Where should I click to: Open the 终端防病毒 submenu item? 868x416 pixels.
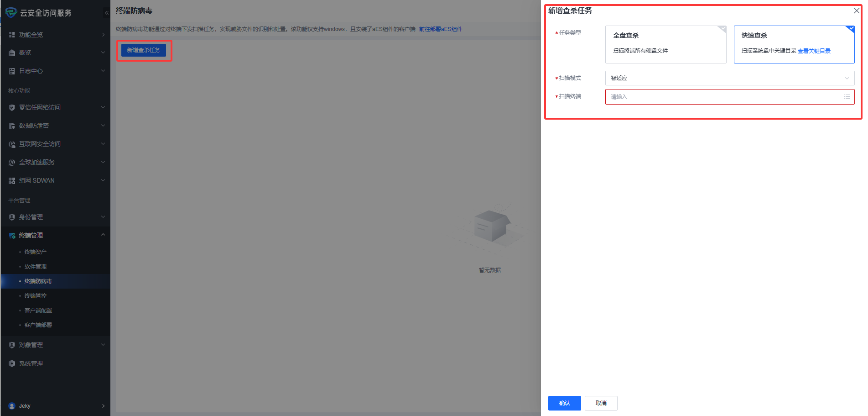[x=38, y=281]
